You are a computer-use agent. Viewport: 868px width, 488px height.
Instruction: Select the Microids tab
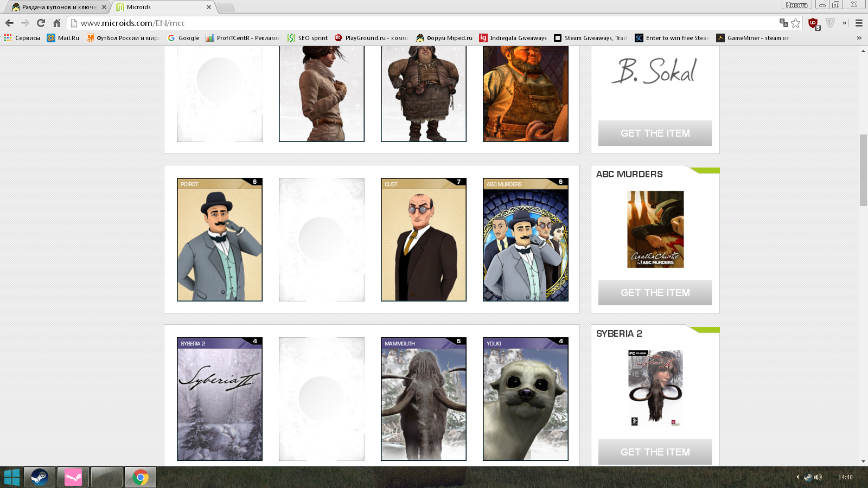[163, 7]
